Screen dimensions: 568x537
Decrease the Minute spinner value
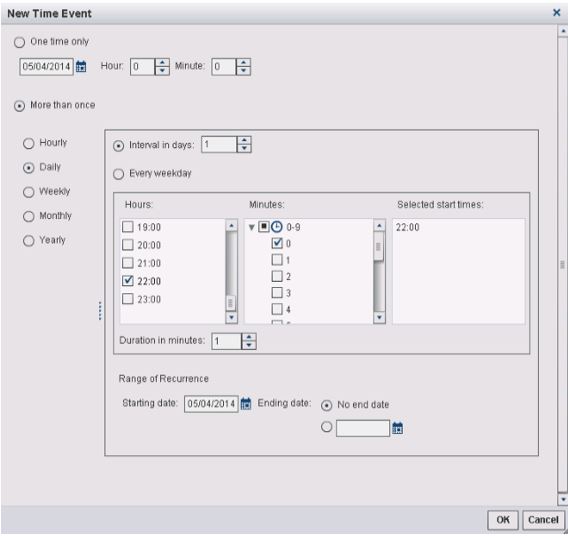243,71
